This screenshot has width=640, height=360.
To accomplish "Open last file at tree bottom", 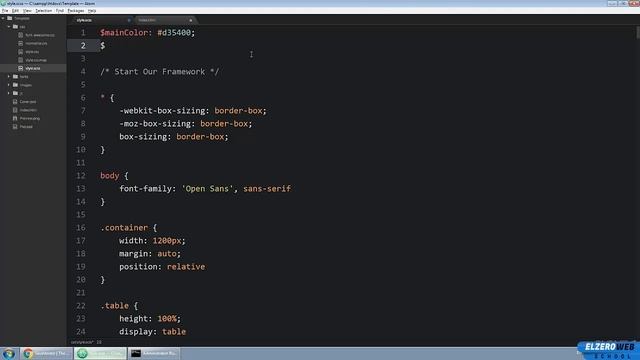I will 26,127.
